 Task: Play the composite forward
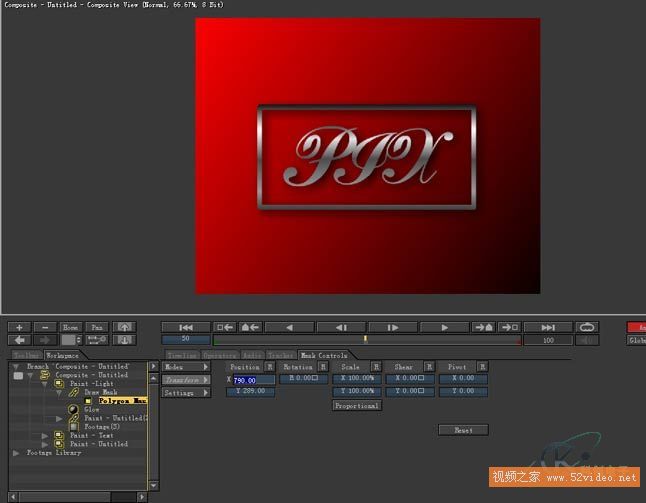coord(445,327)
